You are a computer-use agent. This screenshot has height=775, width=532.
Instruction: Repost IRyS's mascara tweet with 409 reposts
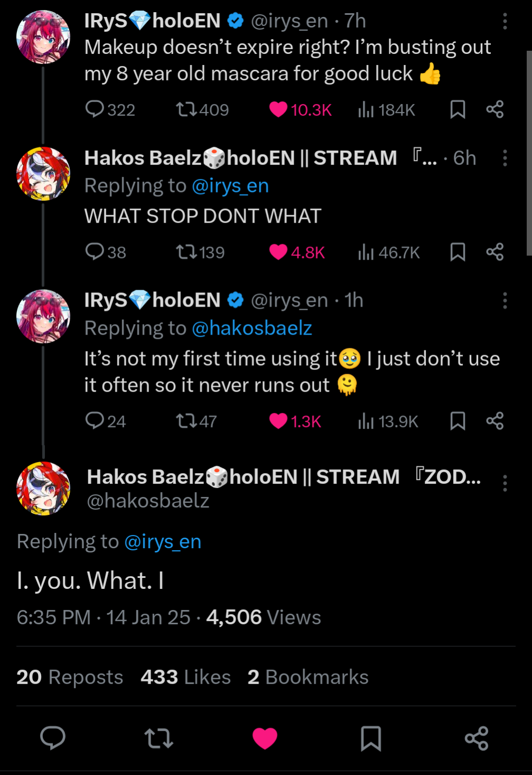pos(186,109)
